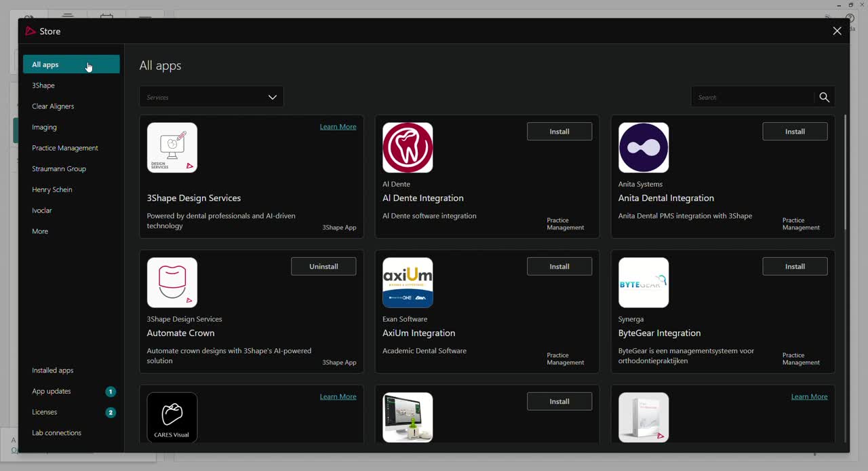Install the Al Dente Integration app
Image resolution: width=868 pixels, height=471 pixels.
[x=559, y=132]
